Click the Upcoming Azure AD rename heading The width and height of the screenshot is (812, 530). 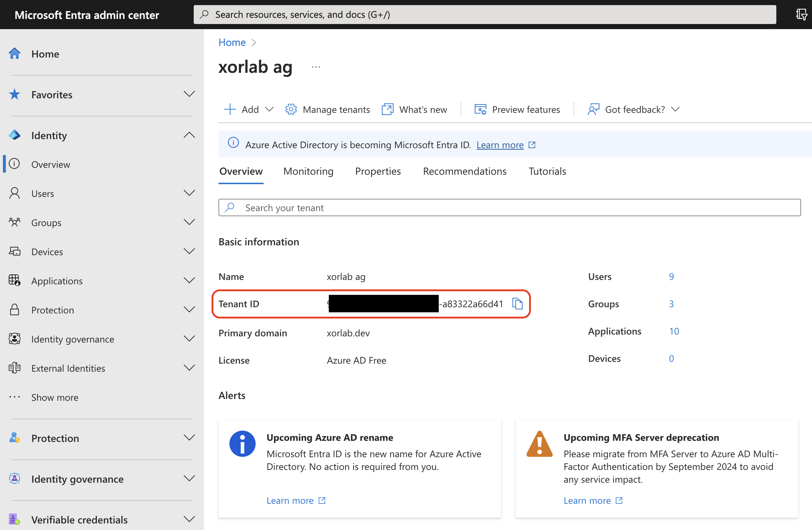pos(330,438)
